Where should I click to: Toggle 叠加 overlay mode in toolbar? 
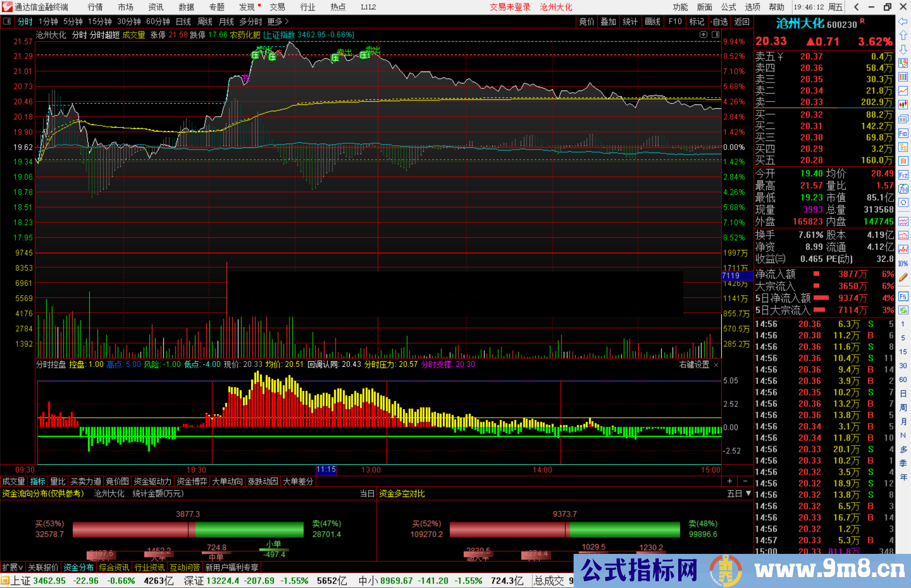pyautogui.click(x=609, y=21)
